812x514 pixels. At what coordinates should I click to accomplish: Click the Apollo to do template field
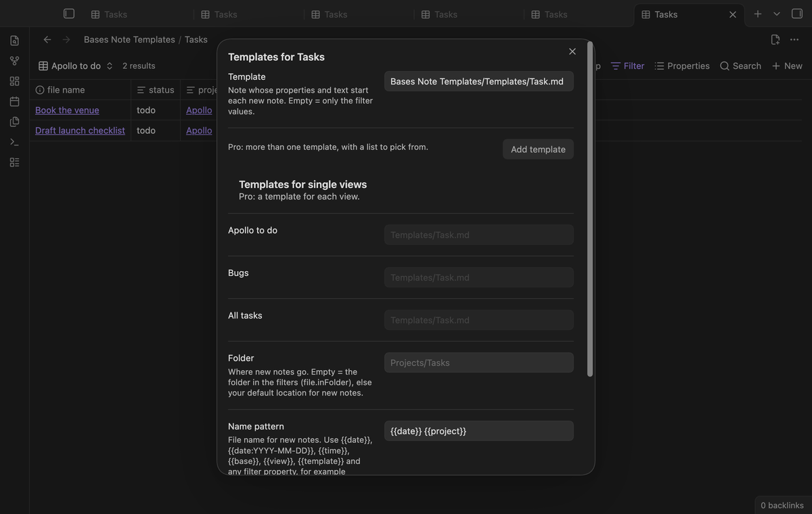[479, 235]
